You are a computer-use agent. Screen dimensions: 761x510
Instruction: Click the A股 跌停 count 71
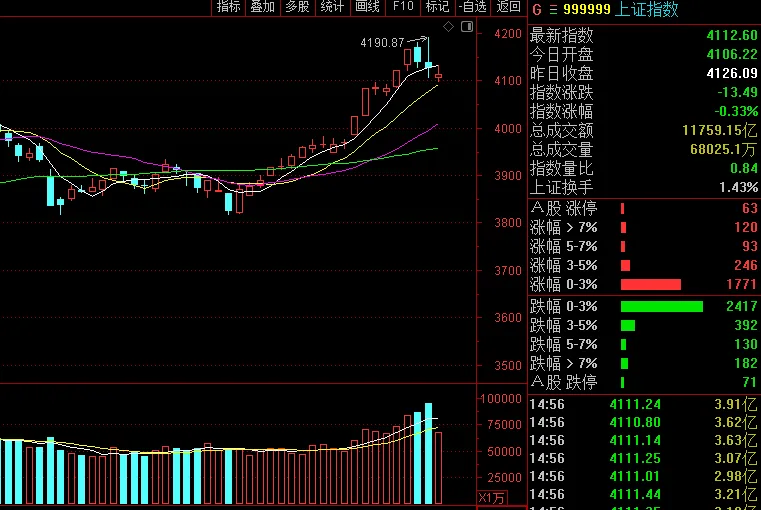click(x=750, y=382)
